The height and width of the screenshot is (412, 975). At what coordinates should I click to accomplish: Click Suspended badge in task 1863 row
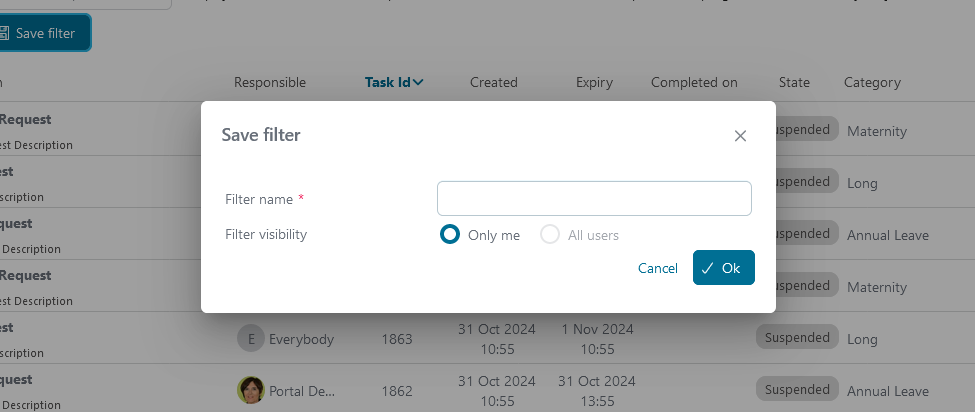tap(797, 337)
